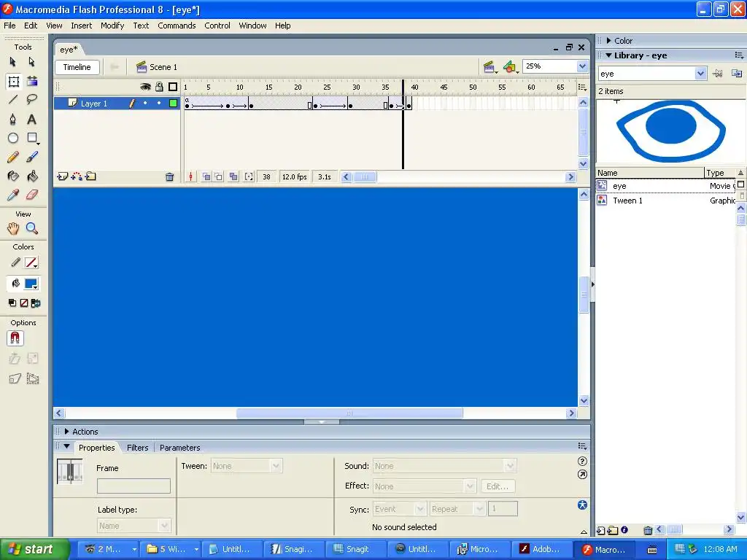Viewport: 747px width, 560px height.
Task: Click Properties panel help question icon
Action: (x=582, y=461)
